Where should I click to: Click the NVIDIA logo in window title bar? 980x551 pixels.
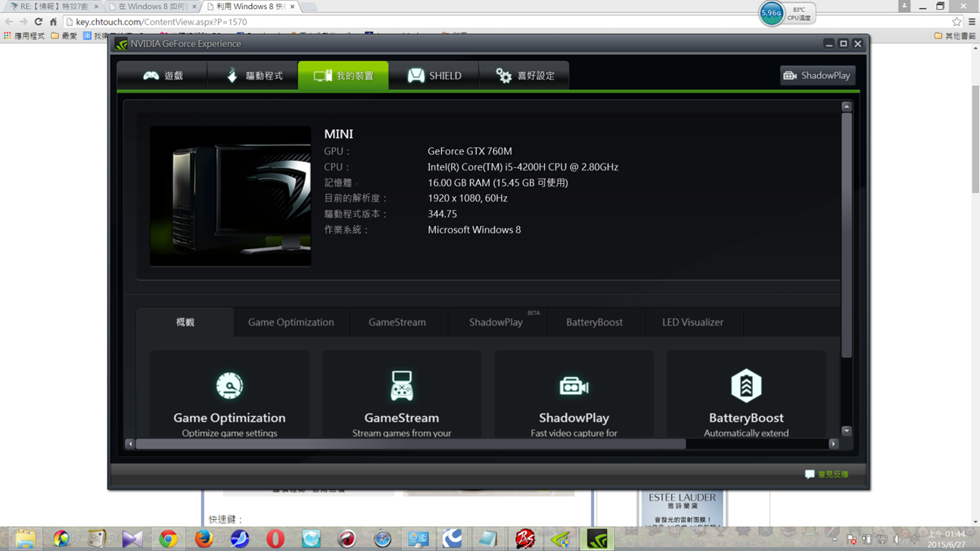click(x=121, y=44)
